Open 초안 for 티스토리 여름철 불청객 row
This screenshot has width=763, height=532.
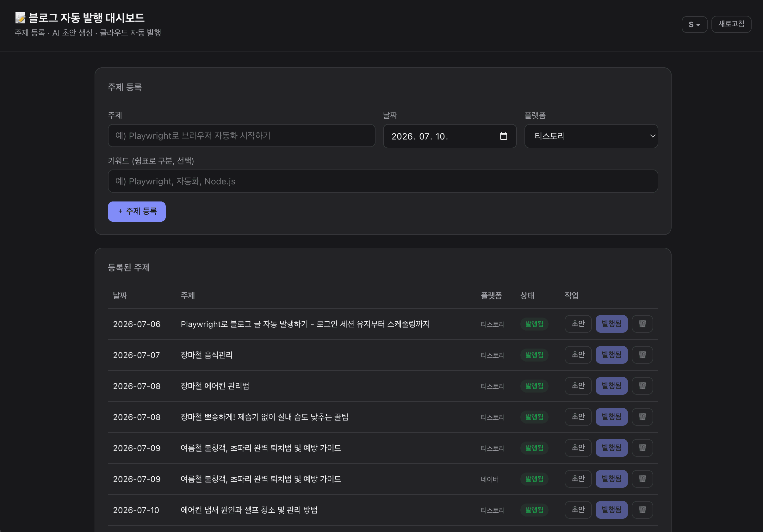(578, 448)
